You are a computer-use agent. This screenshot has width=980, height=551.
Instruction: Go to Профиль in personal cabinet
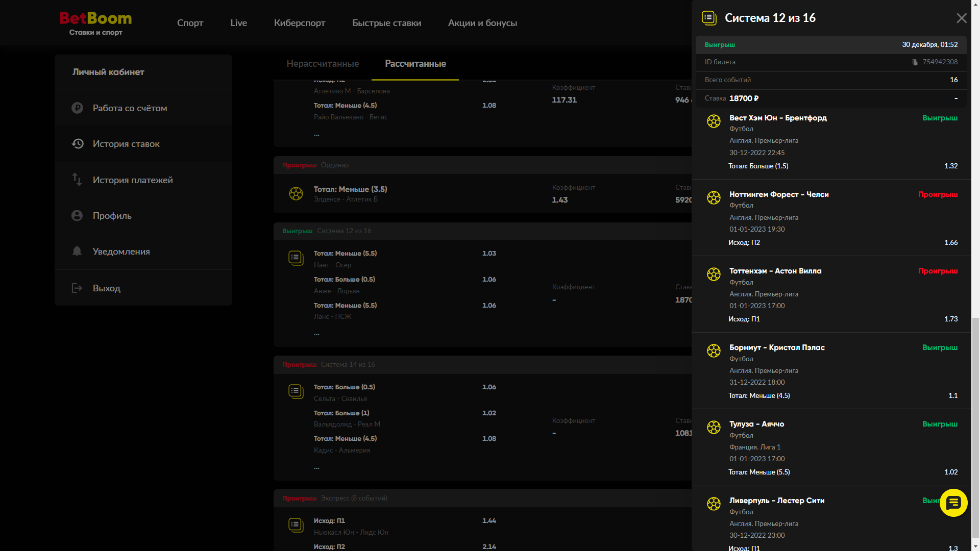click(x=112, y=216)
